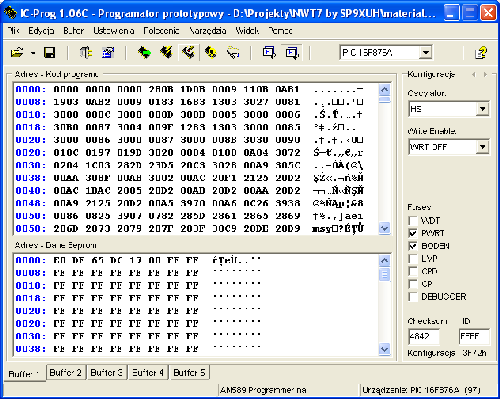Click the Program Config chip icon

point(189,53)
